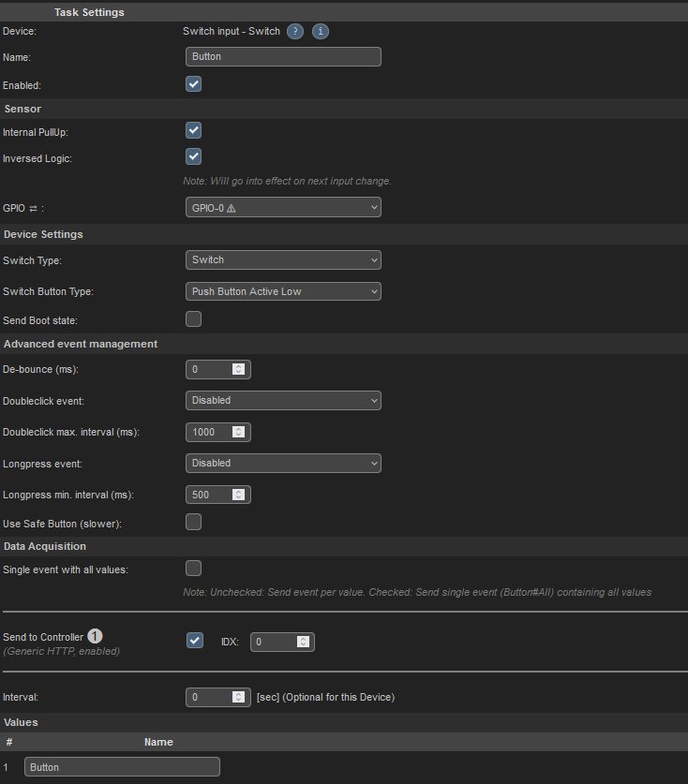Click the controller number 1 badge
Image resolution: width=688 pixels, height=784 pixels.
point(95,636)
